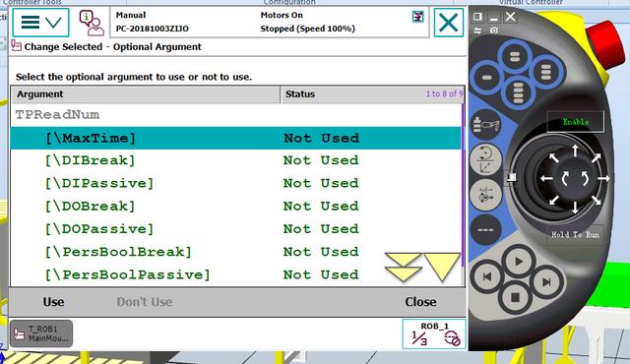
Task: Start program with the Play key
Action: [x=519, y=262]
